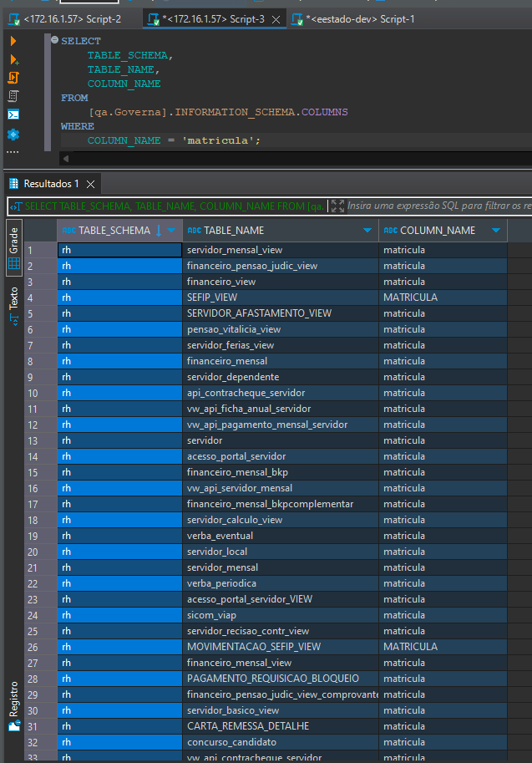The image size is (532, 763).
Task: Run the SQL statement with the orange play icon
Action: pos(13,41)
